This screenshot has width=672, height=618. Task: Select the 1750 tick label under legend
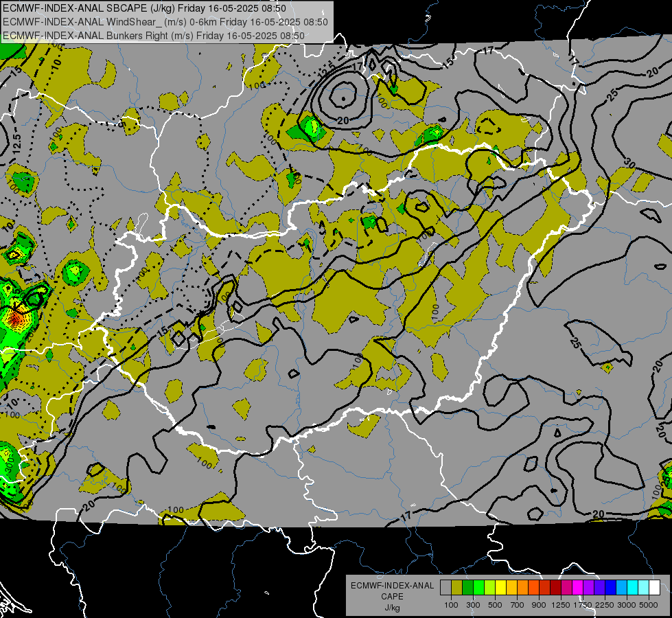click(x=583, y=605)
